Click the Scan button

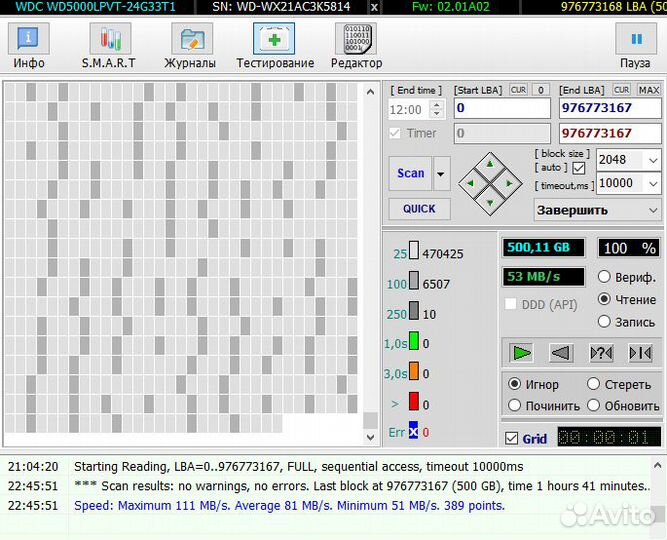click(x=410, y=173)
